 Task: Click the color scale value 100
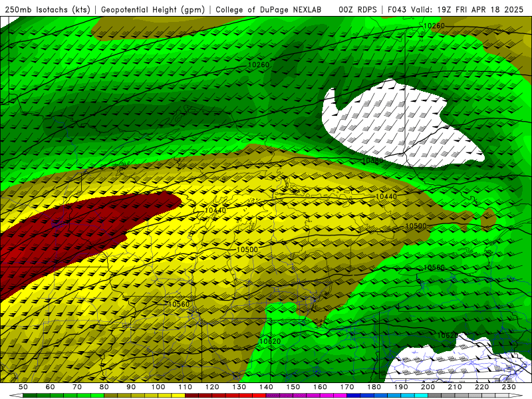click(158, 387)
